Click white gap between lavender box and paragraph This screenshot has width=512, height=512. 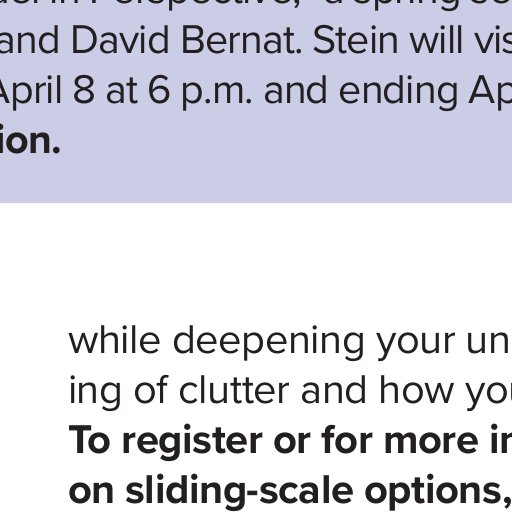[x=256, y=260]
